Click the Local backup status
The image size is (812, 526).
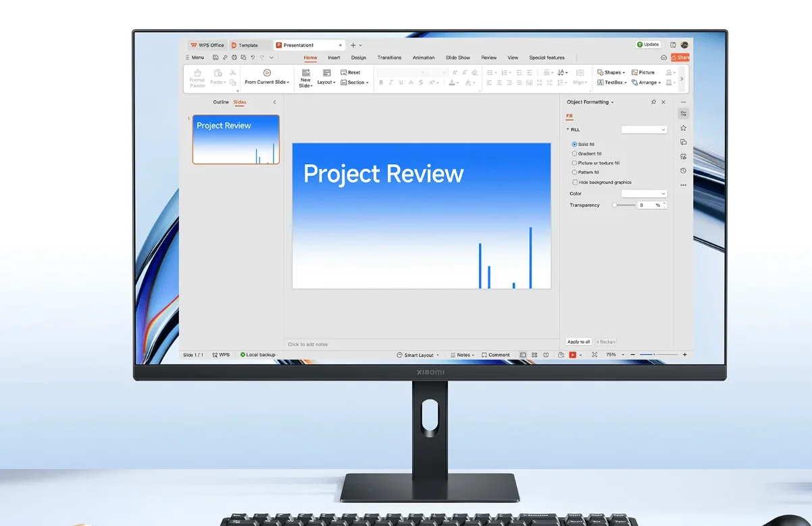coord(258,355)
